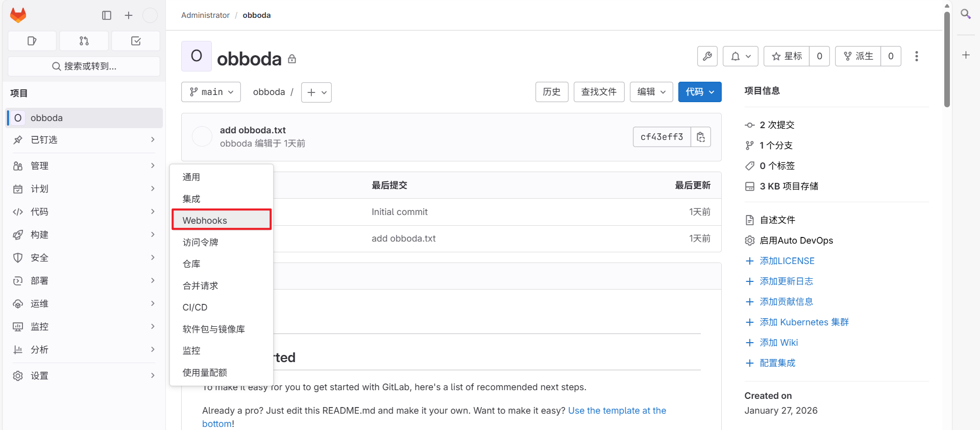
Task: Open project settings wrench icon button
Action: coord(707,56)
